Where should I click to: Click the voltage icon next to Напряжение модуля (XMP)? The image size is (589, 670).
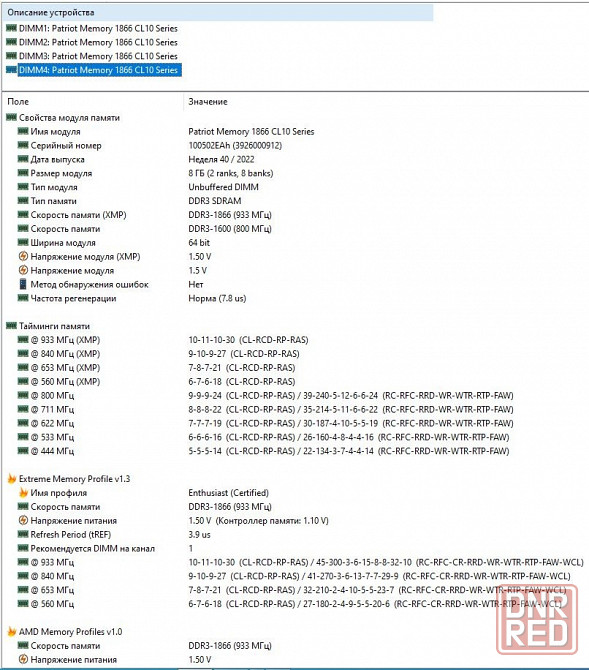tap(23, 256)
